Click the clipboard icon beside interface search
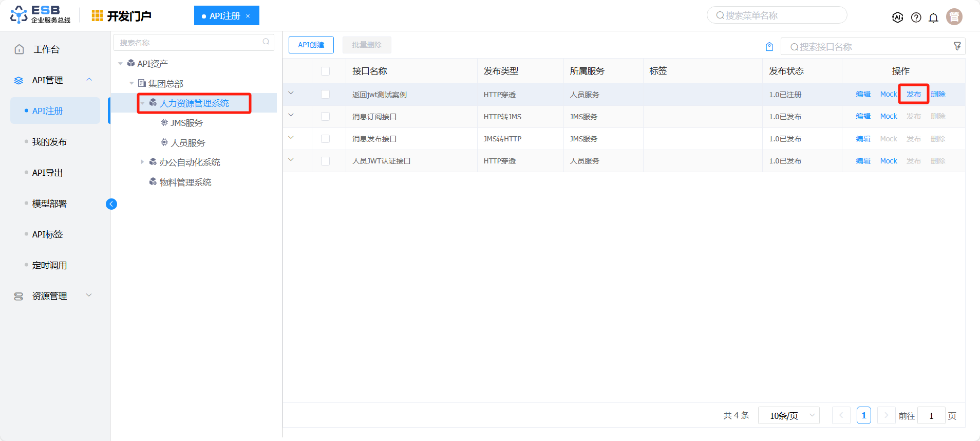 pos(769,47)
